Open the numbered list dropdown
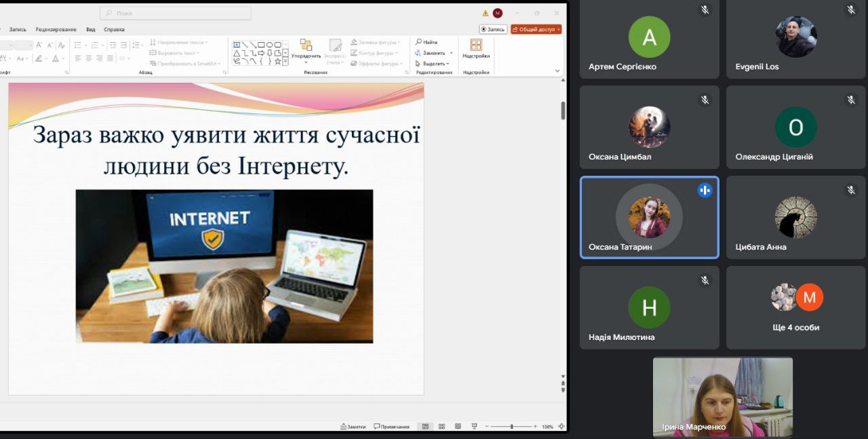The image size is (868, 439). (x=102, y=45)
